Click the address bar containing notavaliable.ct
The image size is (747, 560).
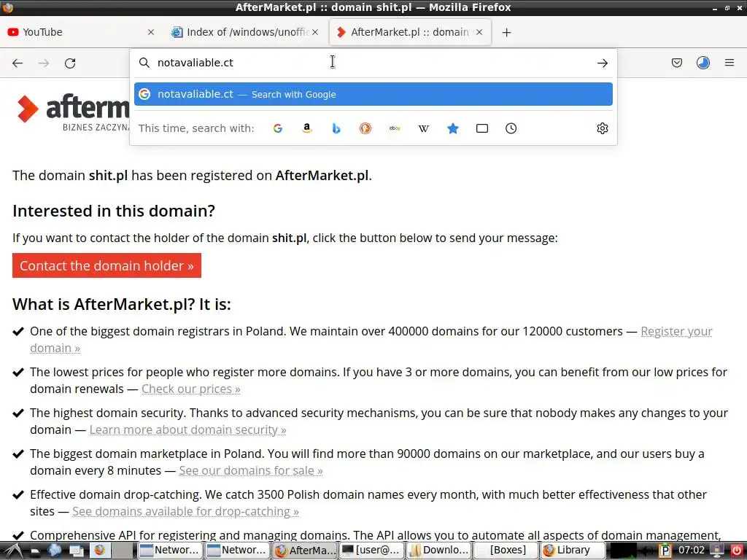373,63
